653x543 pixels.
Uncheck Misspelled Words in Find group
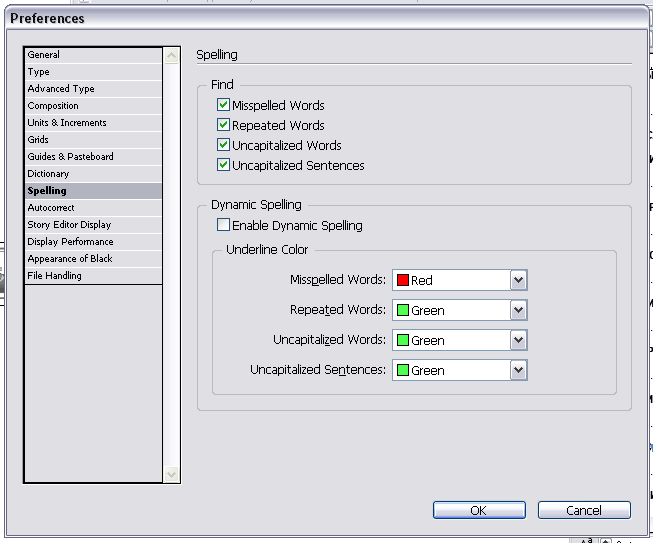pyautogui.click(x=223, y=105)
